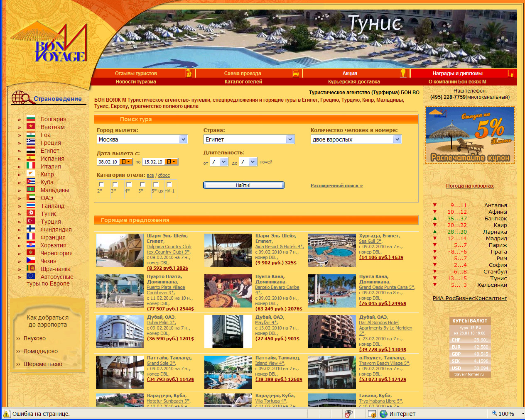
Task: Open Каталог отелей menu item
Action: tap(243, 82)
